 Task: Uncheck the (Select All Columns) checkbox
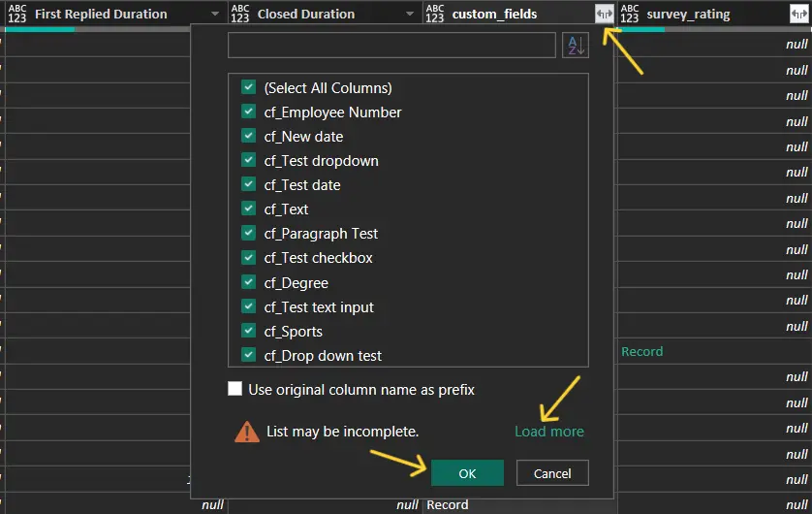coord(249,87)
